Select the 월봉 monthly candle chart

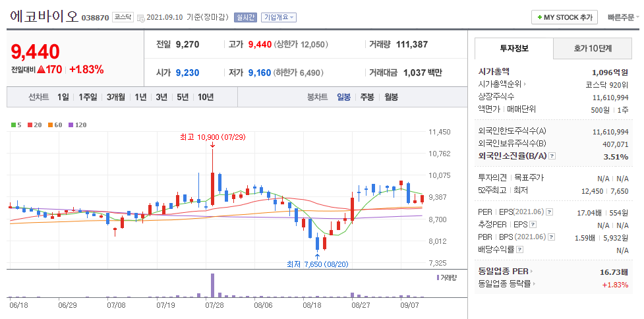[391, 98]
